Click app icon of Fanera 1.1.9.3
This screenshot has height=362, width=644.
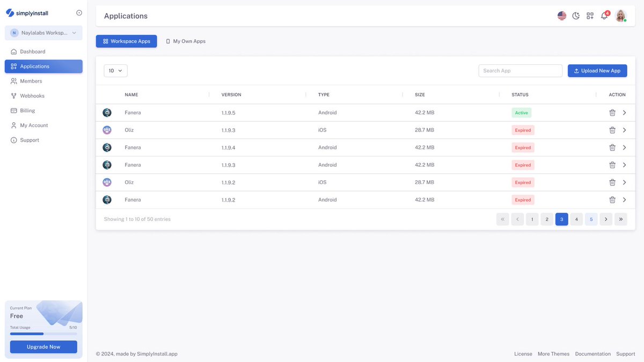pos(107,165)
